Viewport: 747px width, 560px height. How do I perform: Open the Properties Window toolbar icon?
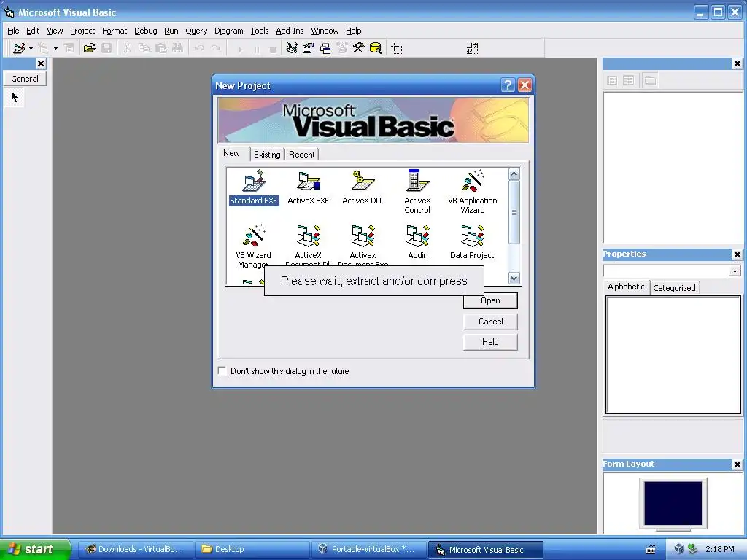coord(309,48)
